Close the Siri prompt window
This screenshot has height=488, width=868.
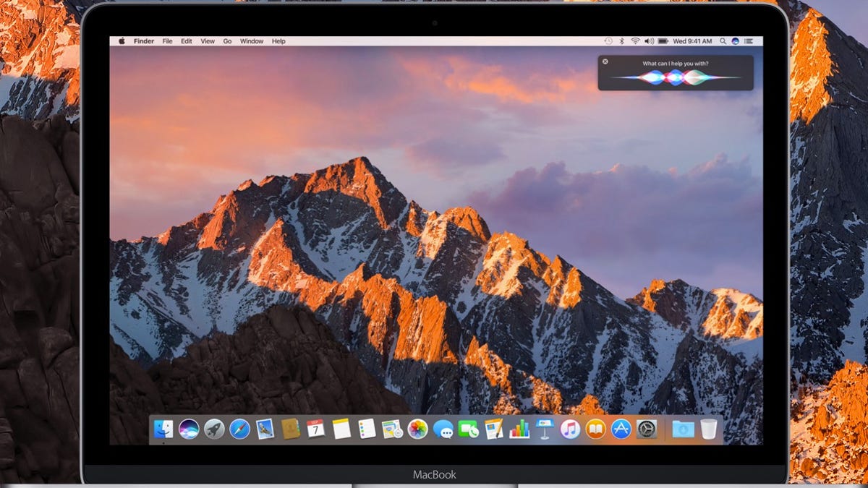tap(605, 61)
